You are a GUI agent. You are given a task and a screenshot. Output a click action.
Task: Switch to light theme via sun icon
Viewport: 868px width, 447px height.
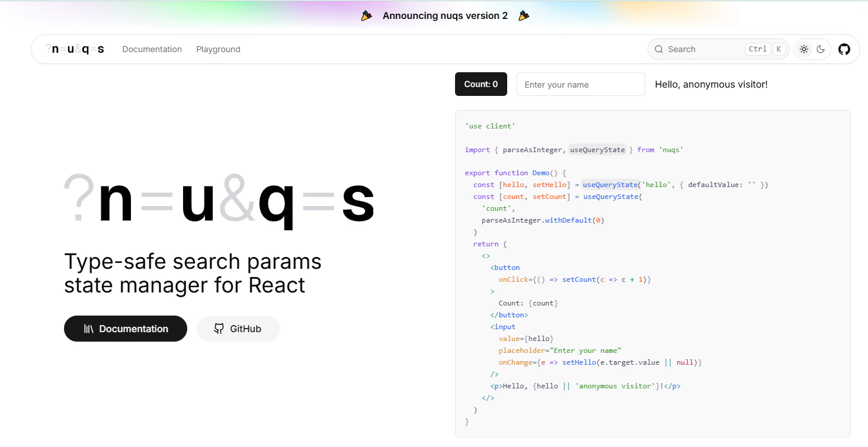click(x=804, y=49)
